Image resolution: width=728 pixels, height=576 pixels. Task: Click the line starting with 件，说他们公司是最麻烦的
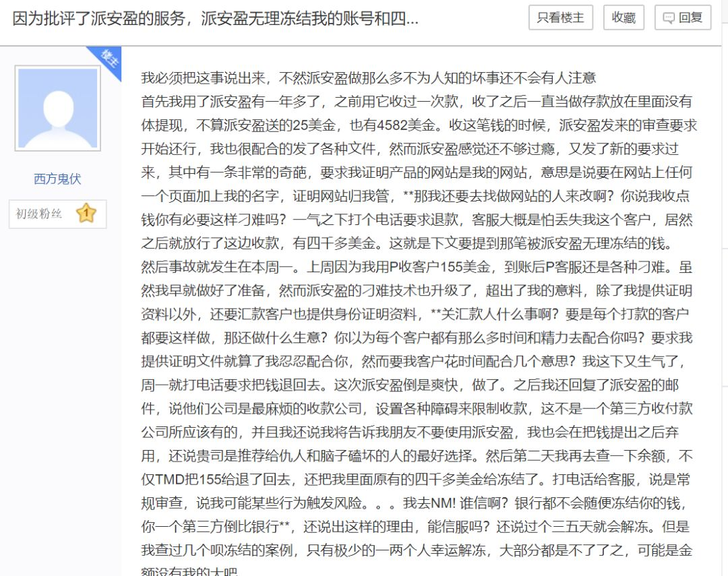(417, 409)
